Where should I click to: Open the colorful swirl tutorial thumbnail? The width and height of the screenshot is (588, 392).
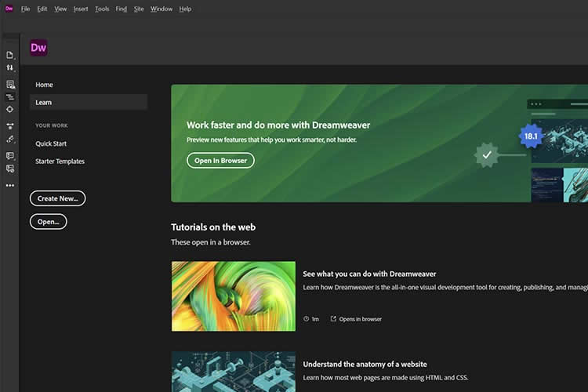tap(233, 296)
